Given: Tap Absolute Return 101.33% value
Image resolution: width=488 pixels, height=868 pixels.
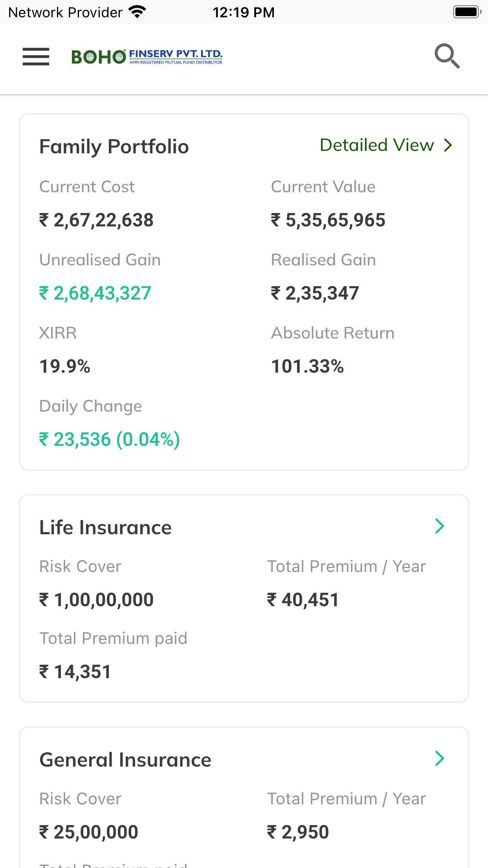Looking at the screenshot, I should coord(307,366).
